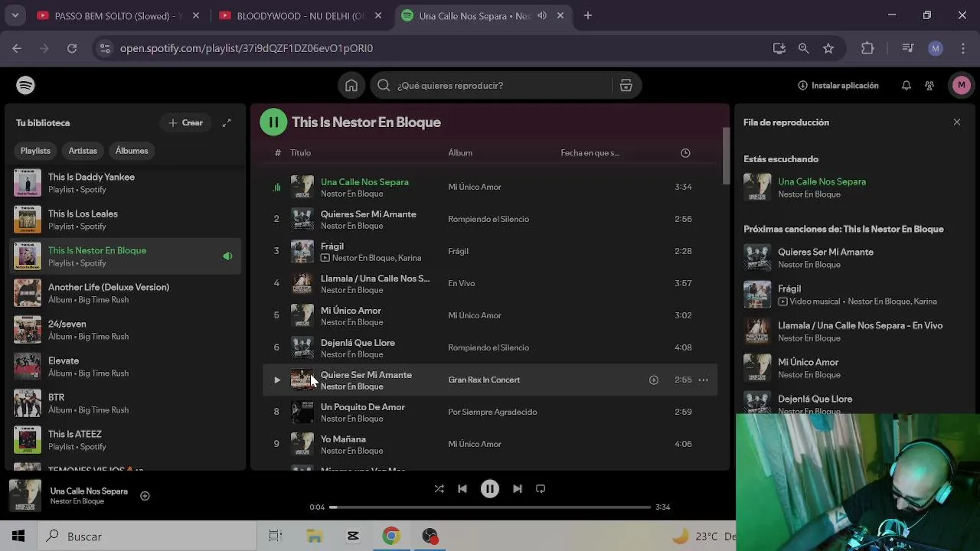Viewport: 980px width, 551px height.
Task: Reload the browser page
Action: click(x=72, y=48)
